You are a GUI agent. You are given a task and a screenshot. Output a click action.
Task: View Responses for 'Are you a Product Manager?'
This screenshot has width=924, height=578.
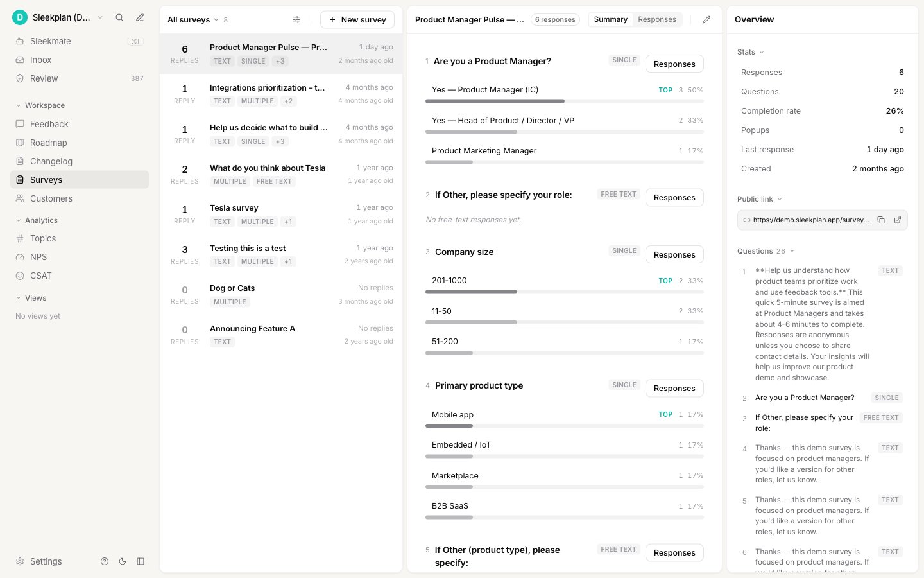[674, 64]
